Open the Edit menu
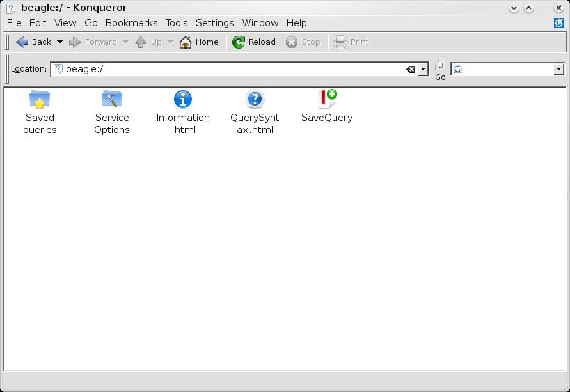Viewport: 570px width, 392px height. [x=38, y=23]
